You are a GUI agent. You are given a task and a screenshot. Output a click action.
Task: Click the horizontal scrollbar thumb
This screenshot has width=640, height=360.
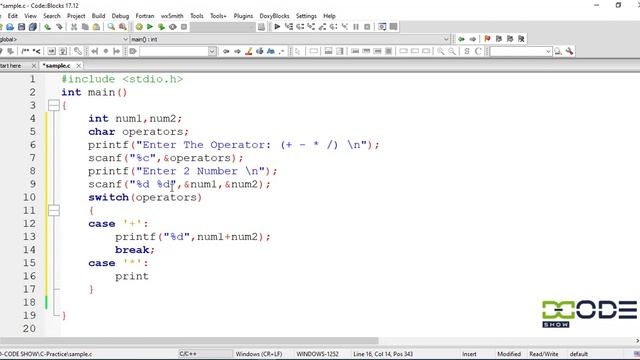tap(189, 340)
